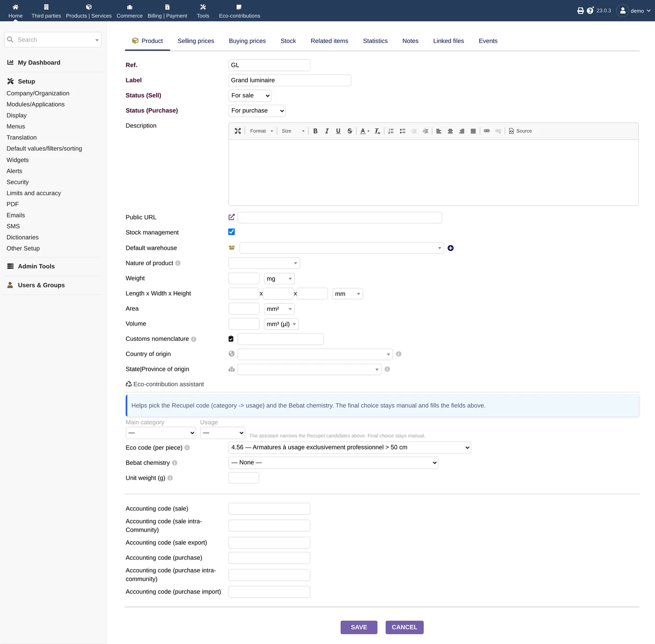This screenshot has width=655, height=644.
Task: Open the Status (Sell) dropdown
Action: 250,95
